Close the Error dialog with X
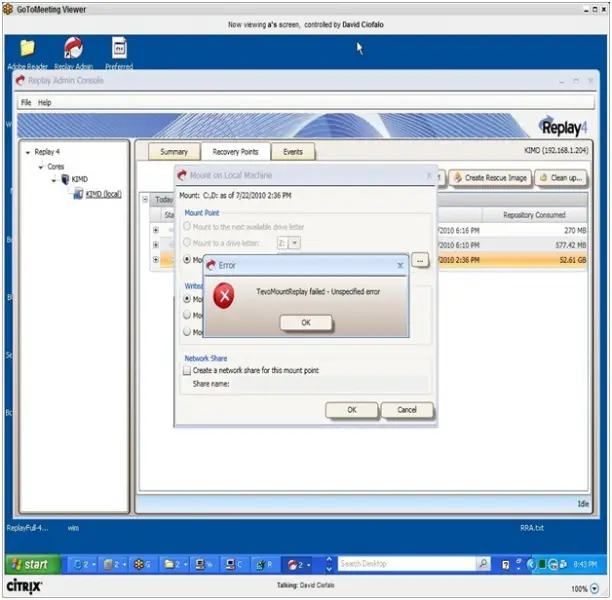 pos(400,265)
